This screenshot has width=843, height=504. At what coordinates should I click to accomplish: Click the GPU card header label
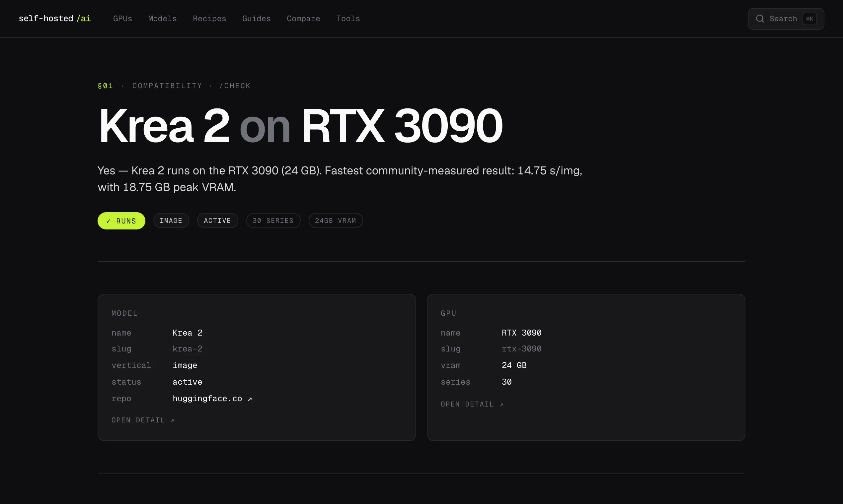(x=448, y=313)
